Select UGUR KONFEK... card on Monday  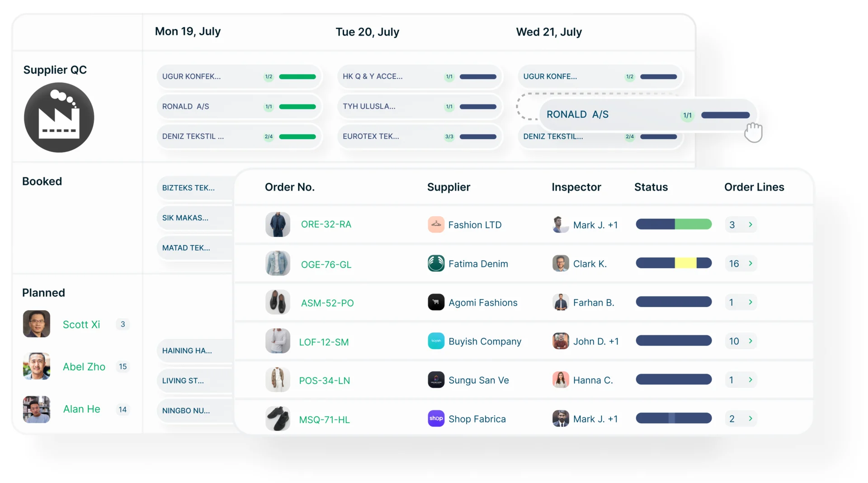pos(239,76)
